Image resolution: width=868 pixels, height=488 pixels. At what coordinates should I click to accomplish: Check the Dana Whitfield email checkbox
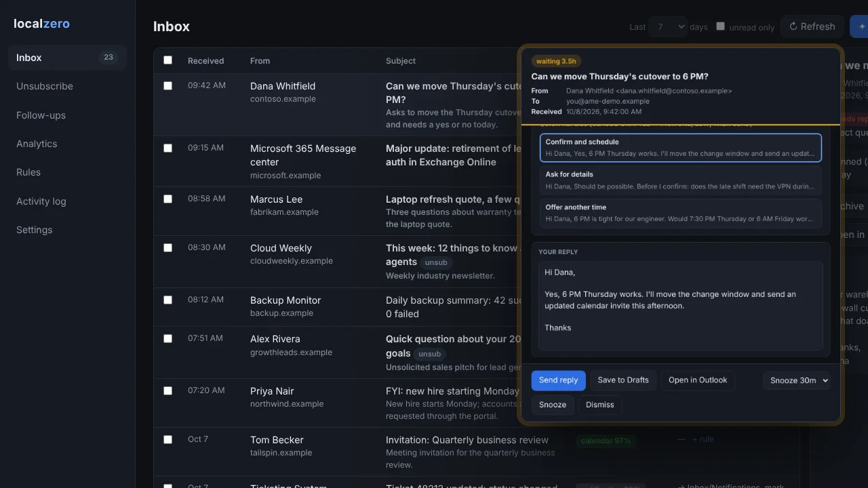click(167, 85)
